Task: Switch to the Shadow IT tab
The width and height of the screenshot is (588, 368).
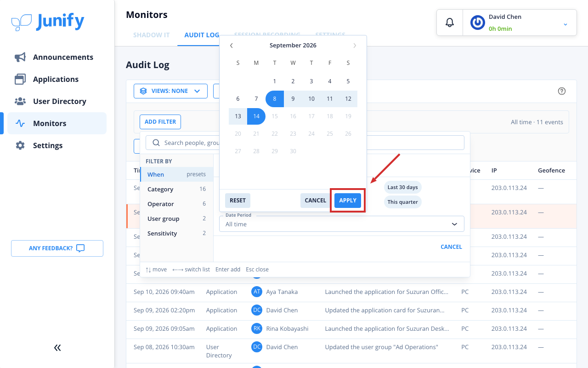Action: (152, 35)
